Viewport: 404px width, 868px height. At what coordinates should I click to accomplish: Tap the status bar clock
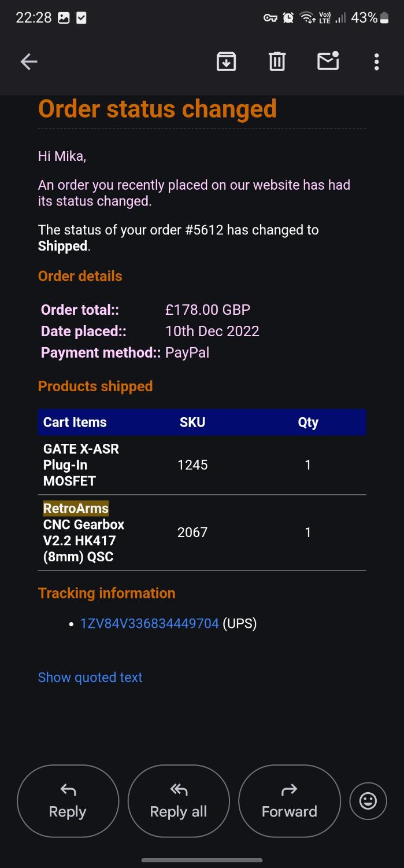click(34, 18)
